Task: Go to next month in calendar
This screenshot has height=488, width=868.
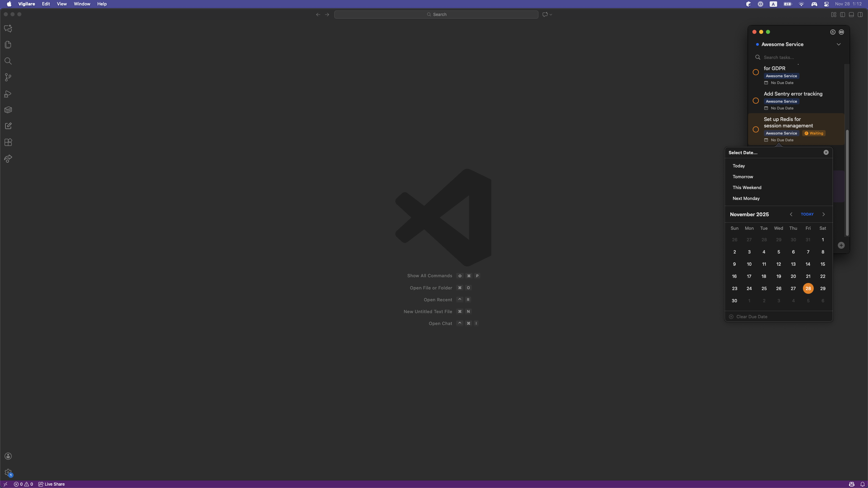Action: click(x=824, y=214)
